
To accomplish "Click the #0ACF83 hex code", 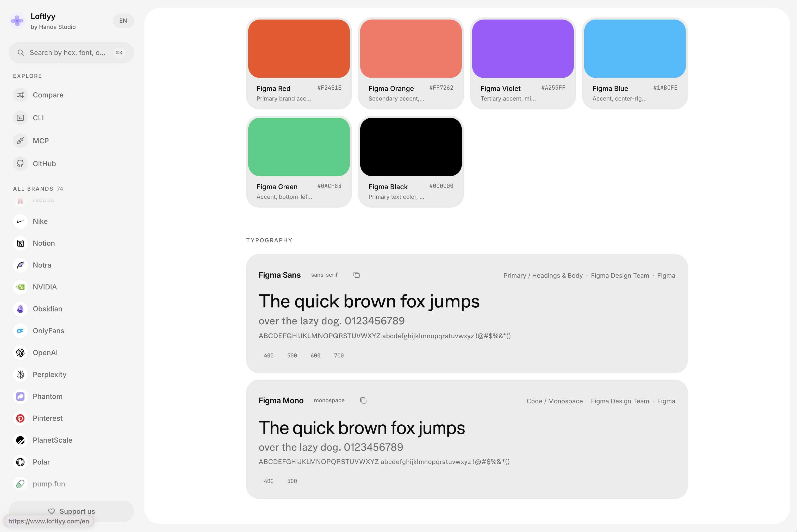I will tap(329, 186).
